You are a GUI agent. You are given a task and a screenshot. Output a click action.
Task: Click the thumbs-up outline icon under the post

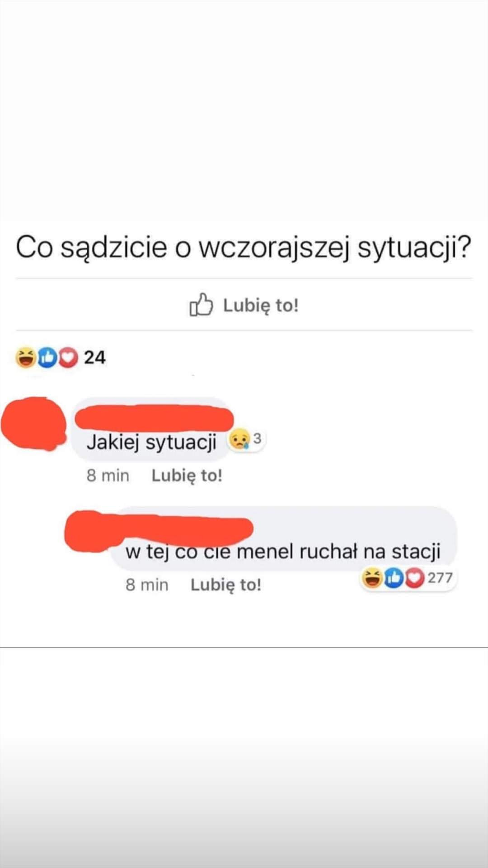pyautogui.click(x=201, y=305)
